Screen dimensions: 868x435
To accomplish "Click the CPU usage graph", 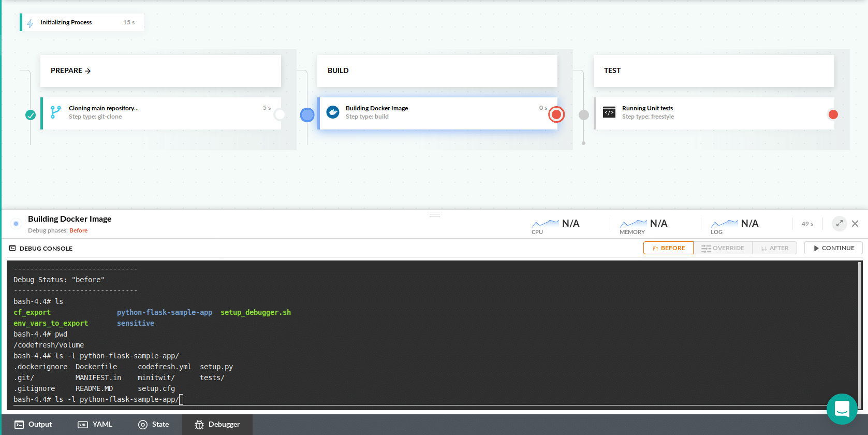I will pyautogui.click(x=545, y=224).
